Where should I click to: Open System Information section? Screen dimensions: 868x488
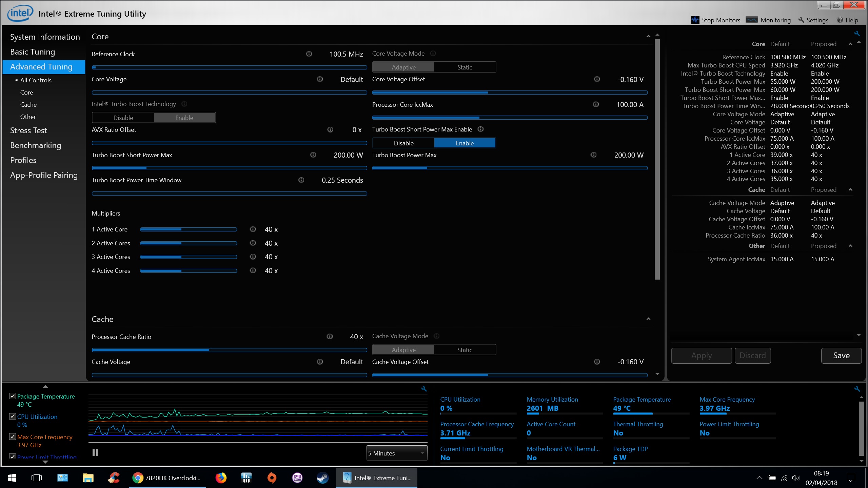(x=45, y=37)
